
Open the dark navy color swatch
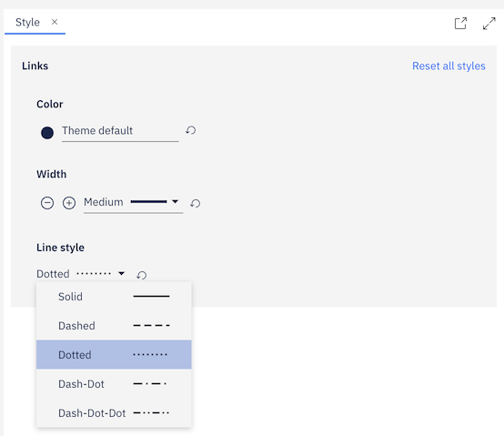click(x=47, y=133)
